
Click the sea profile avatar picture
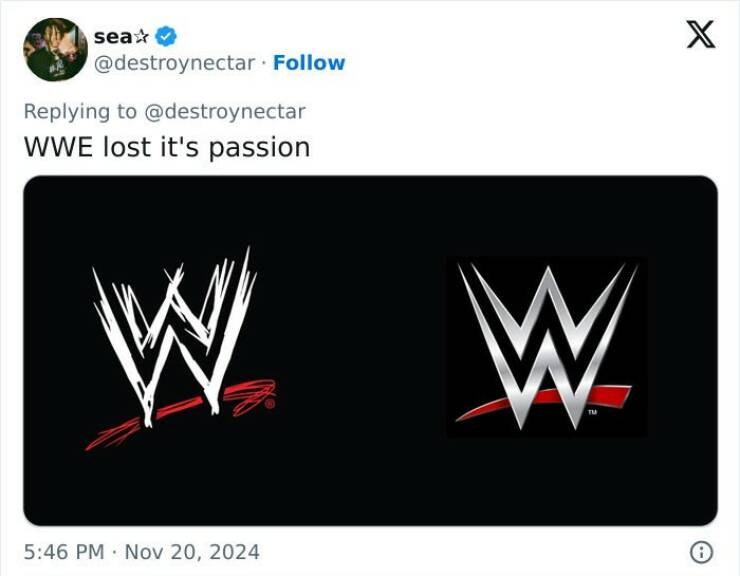click(56, 49)
